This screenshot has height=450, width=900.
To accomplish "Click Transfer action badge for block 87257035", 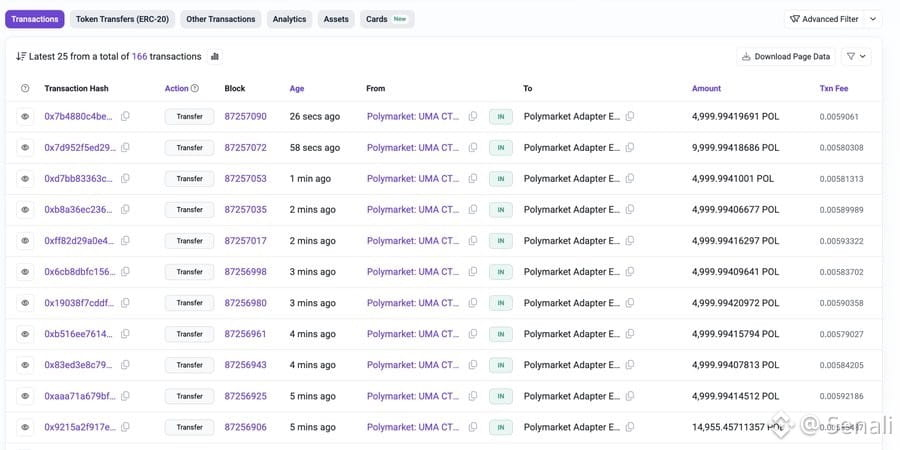I will (x=189, y=210).
